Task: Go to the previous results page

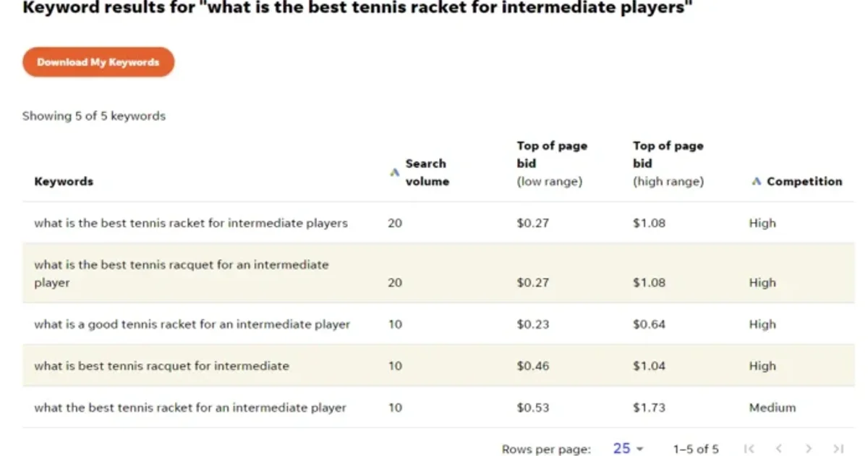Action: [x=779, y=449]
